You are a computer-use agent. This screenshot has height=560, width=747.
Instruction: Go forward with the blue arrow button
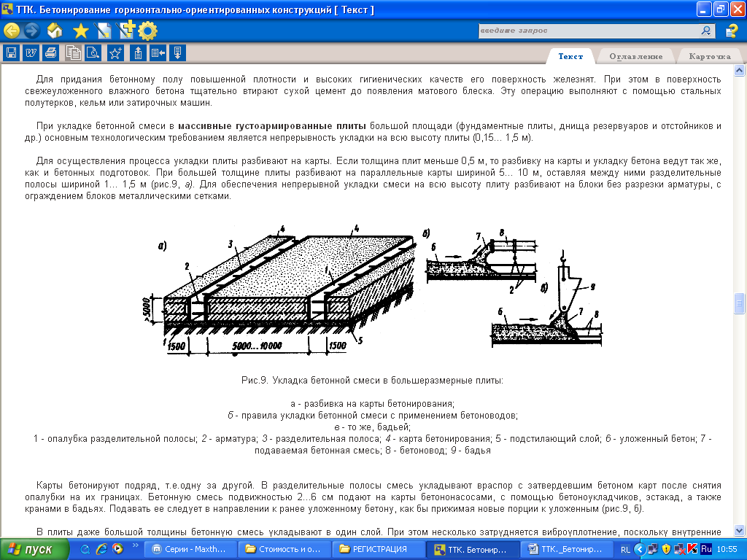(x=31, y=31)
